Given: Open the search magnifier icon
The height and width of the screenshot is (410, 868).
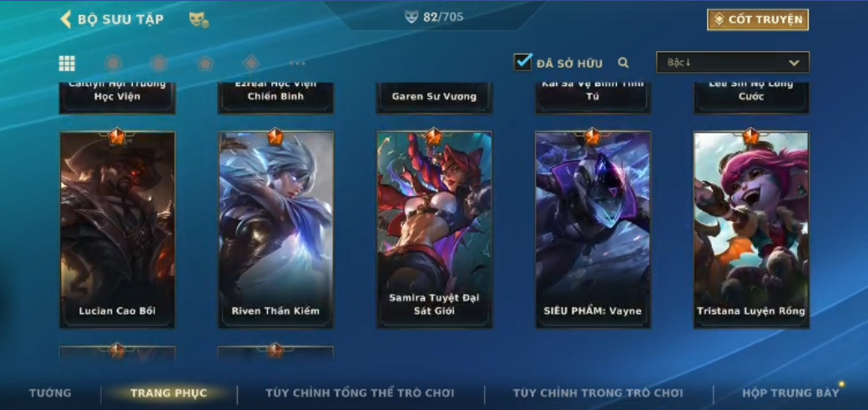Looking at the screenshot, I should point(623,63).
